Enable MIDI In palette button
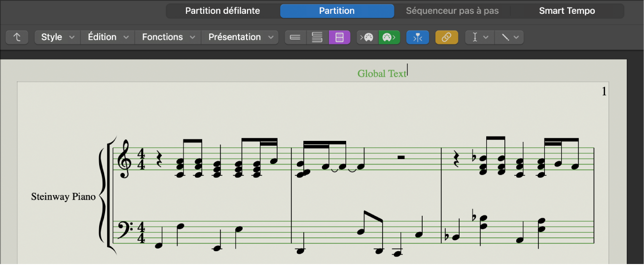The image size is (644, 266). click(x=367, y=37)
